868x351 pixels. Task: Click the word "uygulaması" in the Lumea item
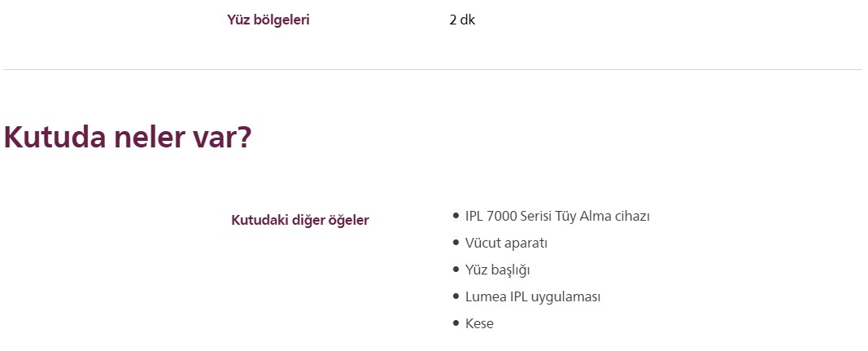[567, 297]
